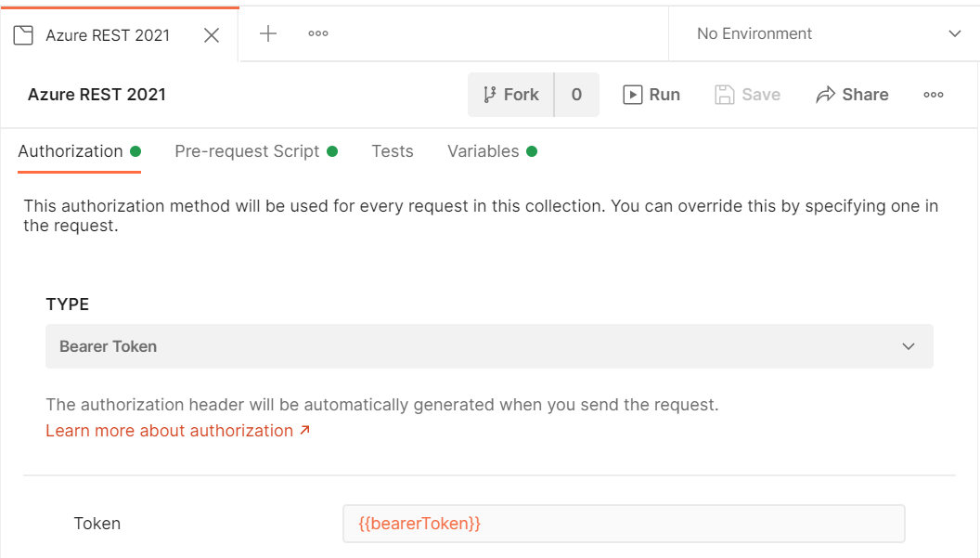Screen dimensions: 980x558
Task: Select the Variables tab
Action: click(x=484, y=150)
